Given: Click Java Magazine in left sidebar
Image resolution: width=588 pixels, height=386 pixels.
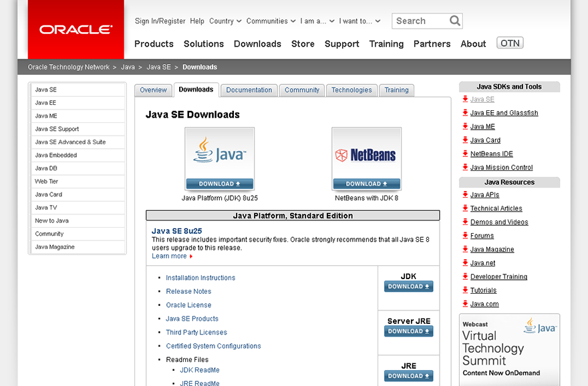Looking at the screenshot, I should [78, 247].
